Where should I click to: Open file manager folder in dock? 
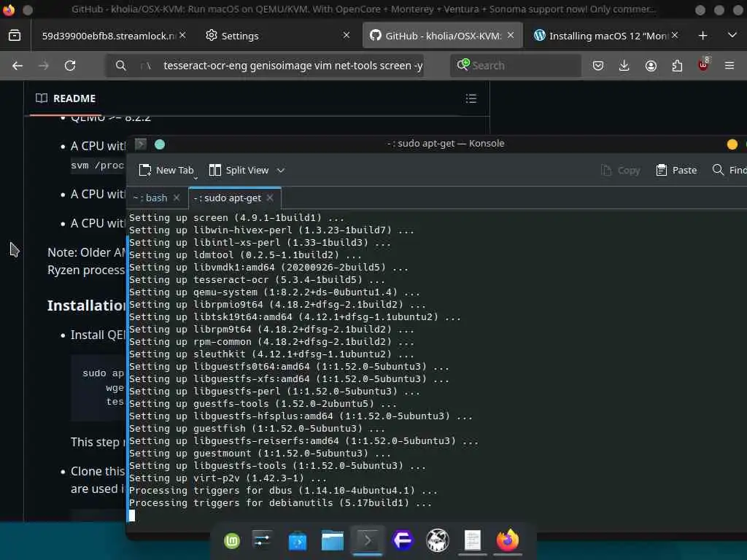[333, 540]
